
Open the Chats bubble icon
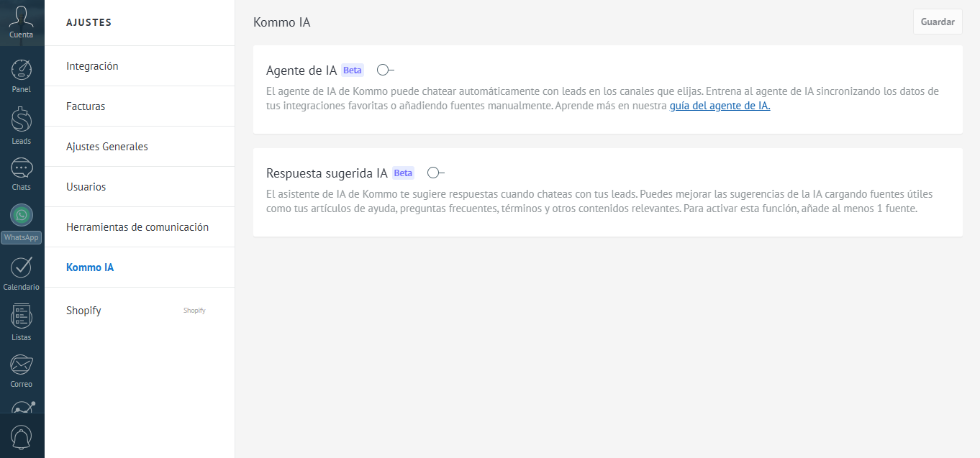click(22, 168)
